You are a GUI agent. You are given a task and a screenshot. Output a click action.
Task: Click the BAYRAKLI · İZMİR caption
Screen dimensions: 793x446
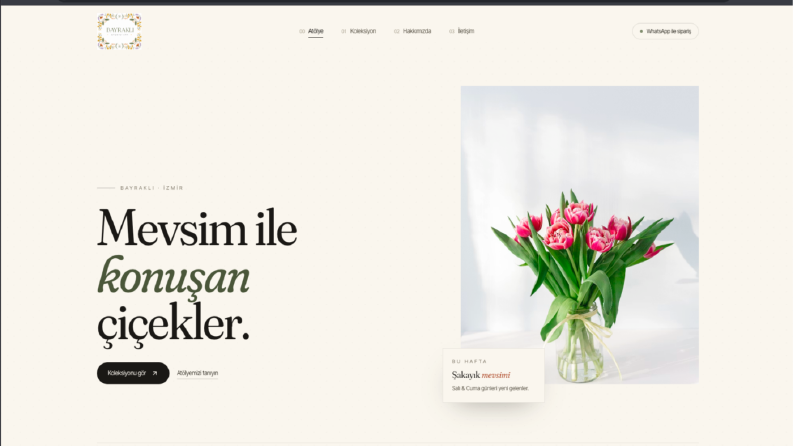click(x=152, y=188)
